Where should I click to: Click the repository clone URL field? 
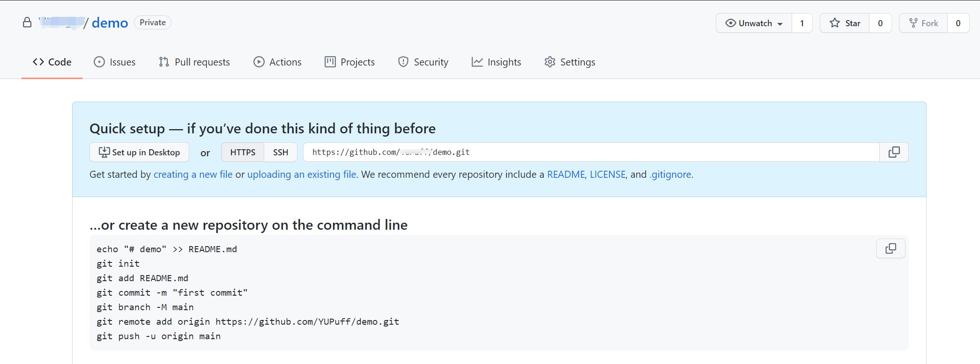click(591, 152)
